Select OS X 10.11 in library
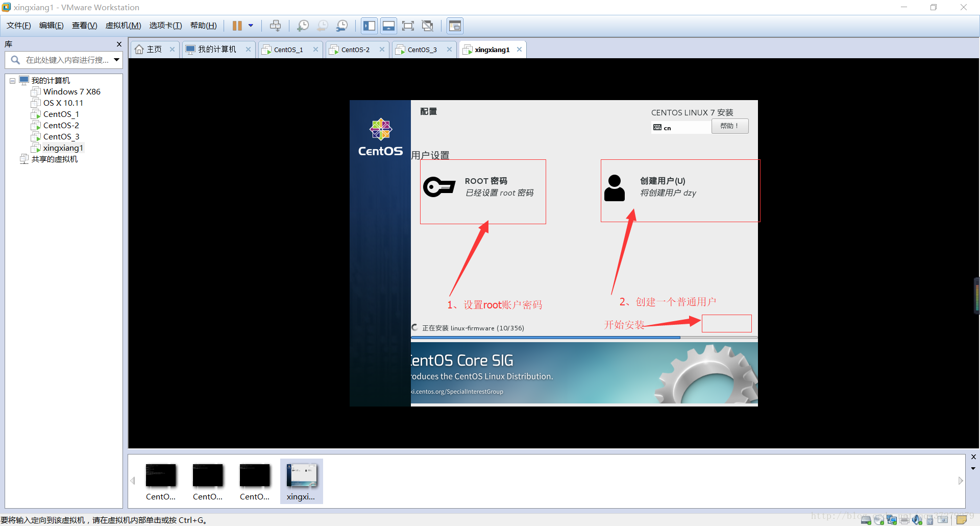 63,103
